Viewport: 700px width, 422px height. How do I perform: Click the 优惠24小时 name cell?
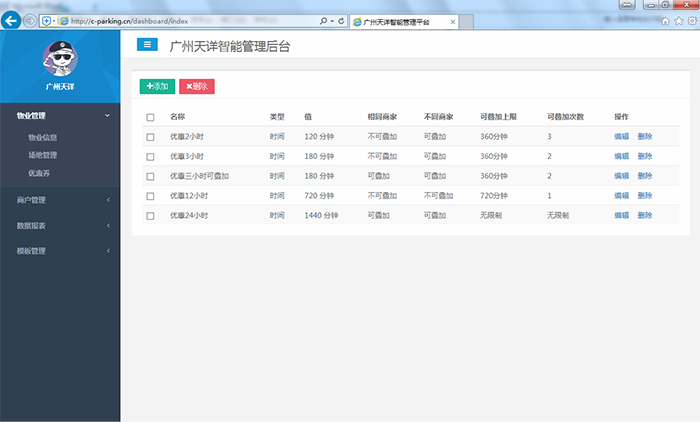[x=189, y=215]
